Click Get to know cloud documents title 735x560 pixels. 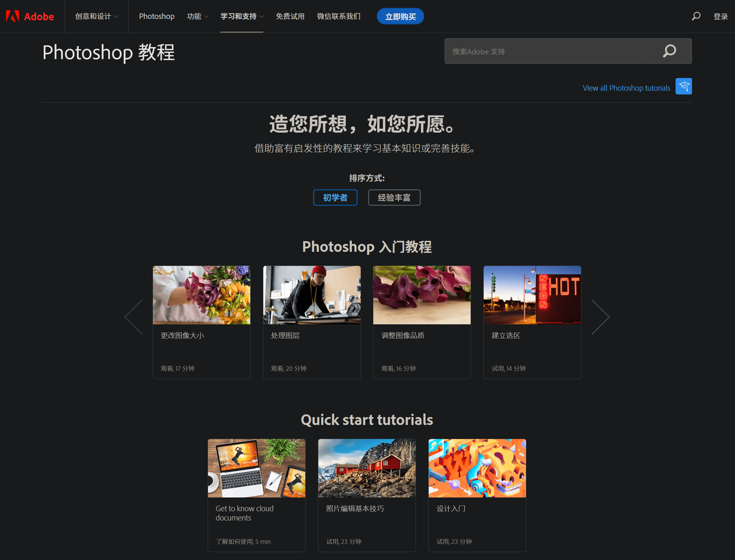[x=244, y=513]
